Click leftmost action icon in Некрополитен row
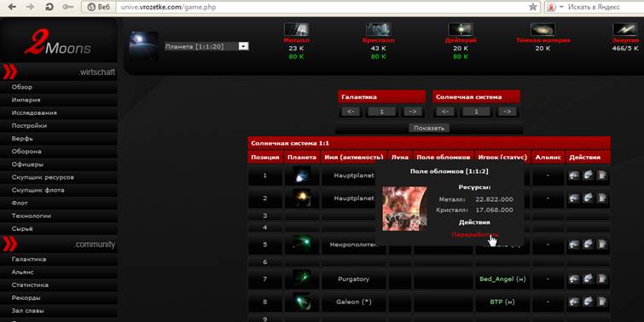This screenshot has width=644, height=322. [574, 244]
